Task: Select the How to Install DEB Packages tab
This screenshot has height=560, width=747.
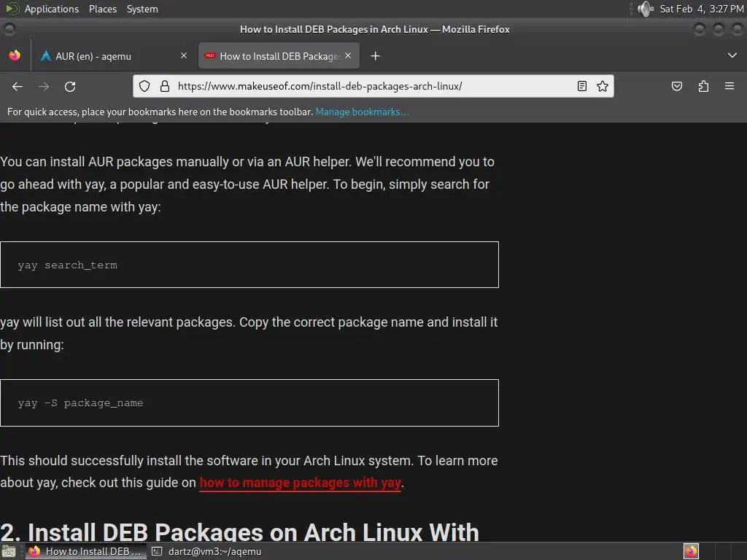Action: click(x=279, y=55)
